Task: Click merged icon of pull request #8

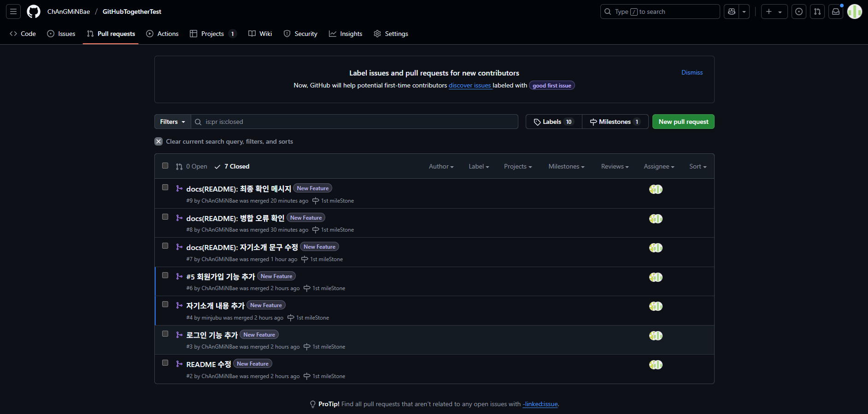Action: coord(179,217)
